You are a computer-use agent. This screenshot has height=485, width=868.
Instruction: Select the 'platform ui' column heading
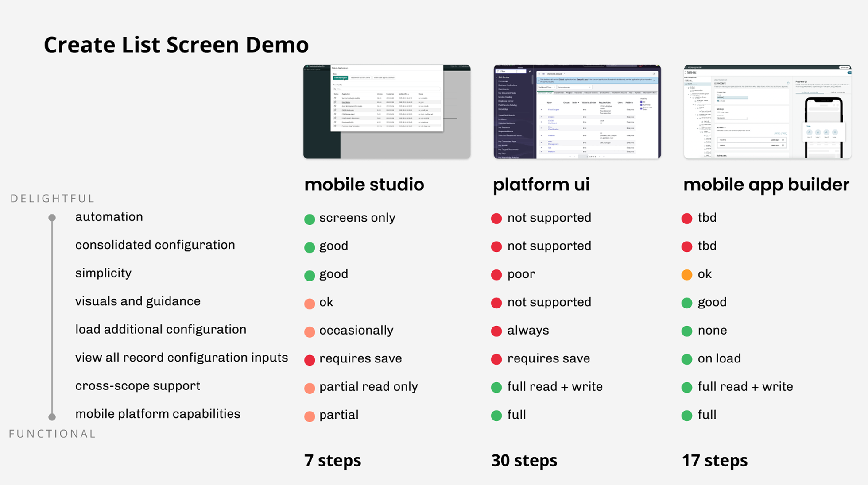[x=541, y=185]
